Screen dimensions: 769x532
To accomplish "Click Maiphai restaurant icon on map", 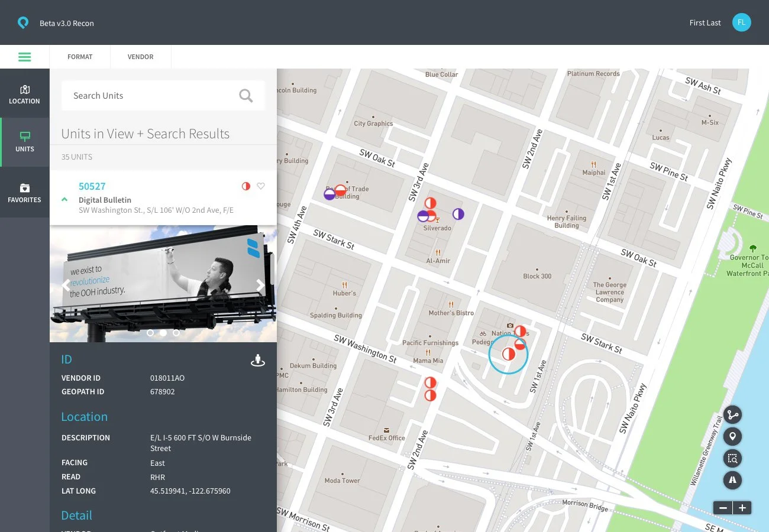I will 593,164.
